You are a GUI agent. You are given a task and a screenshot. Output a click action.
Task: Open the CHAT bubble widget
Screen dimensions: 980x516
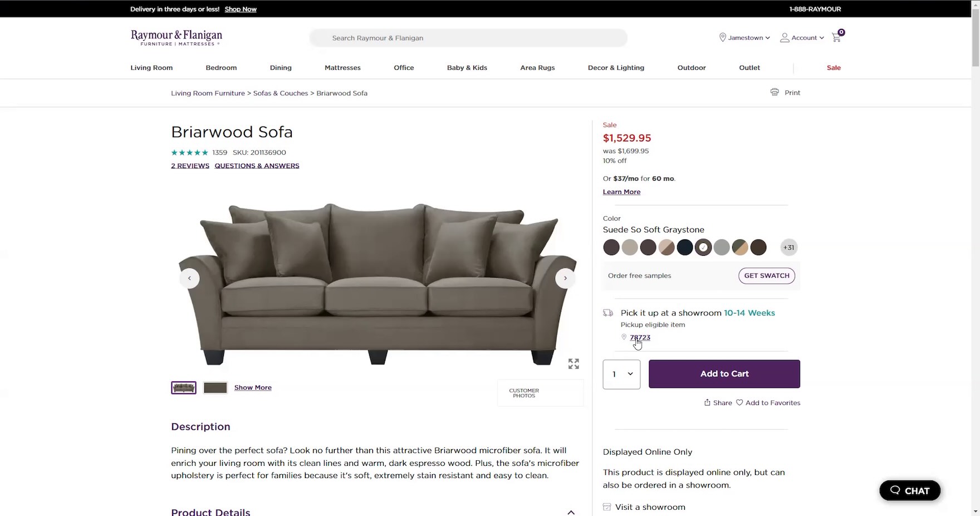click(909, 490)
